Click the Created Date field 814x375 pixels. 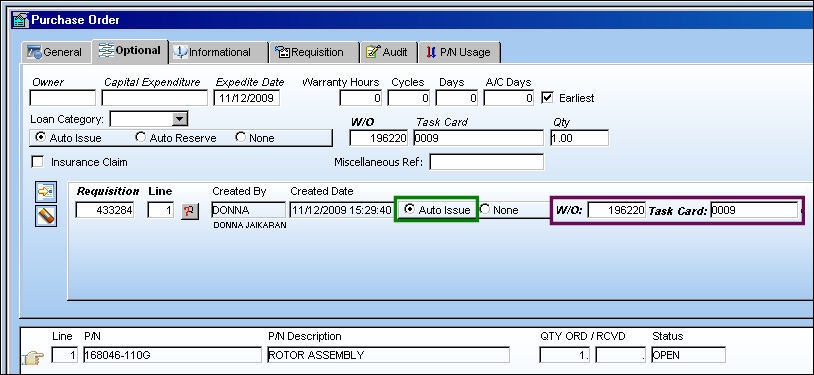point(341,210)
